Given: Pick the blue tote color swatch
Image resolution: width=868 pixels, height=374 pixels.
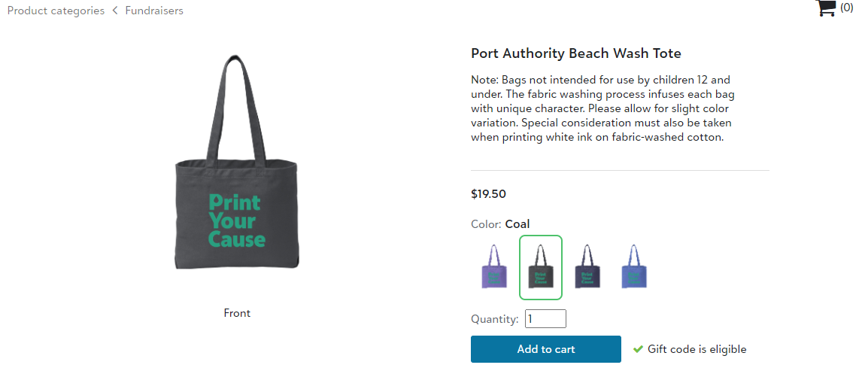Looking at the screenshot, I should (x=634, y=266).
